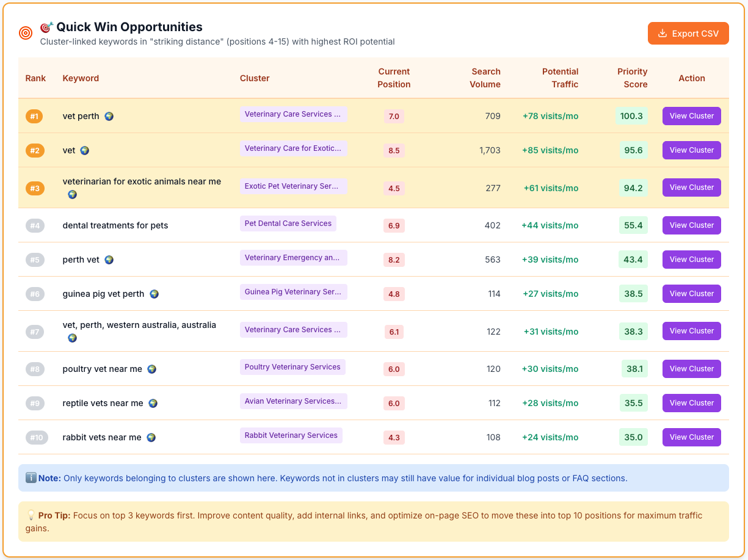
Task: Click the globe icon beside the "vet" keyword
Action: (x=83, y=150)
